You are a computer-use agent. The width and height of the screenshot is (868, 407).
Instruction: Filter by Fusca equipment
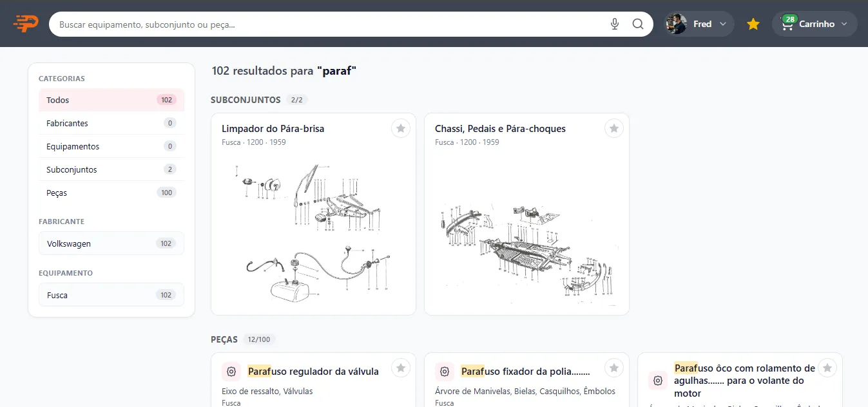[x=111, y=295]
